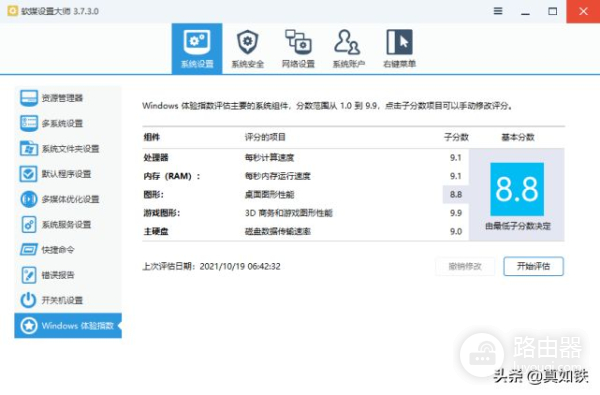Click the 多媒体优化设置 speaker icon
Image resolution: width=600 pixels, height=395 pixels.
click(x=29, y=199)
